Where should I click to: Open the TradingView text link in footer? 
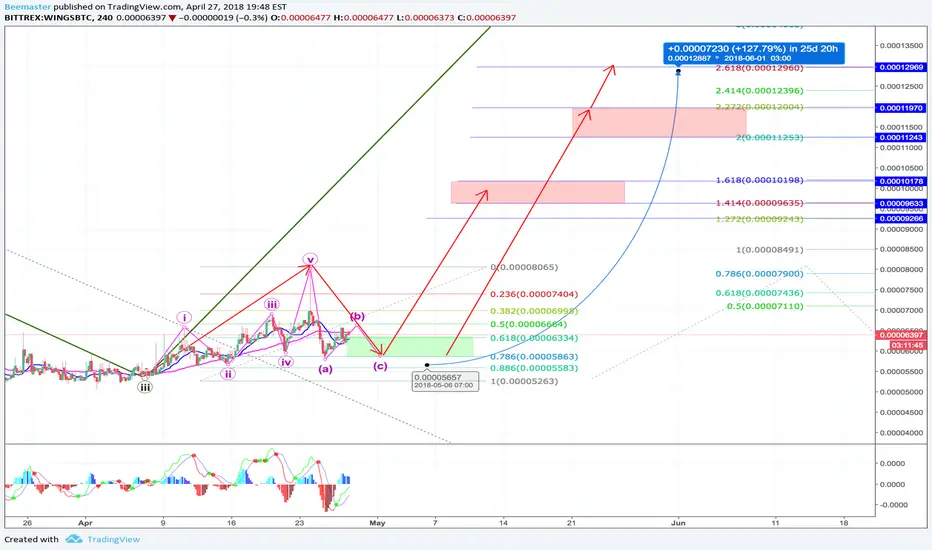[114, 539]
